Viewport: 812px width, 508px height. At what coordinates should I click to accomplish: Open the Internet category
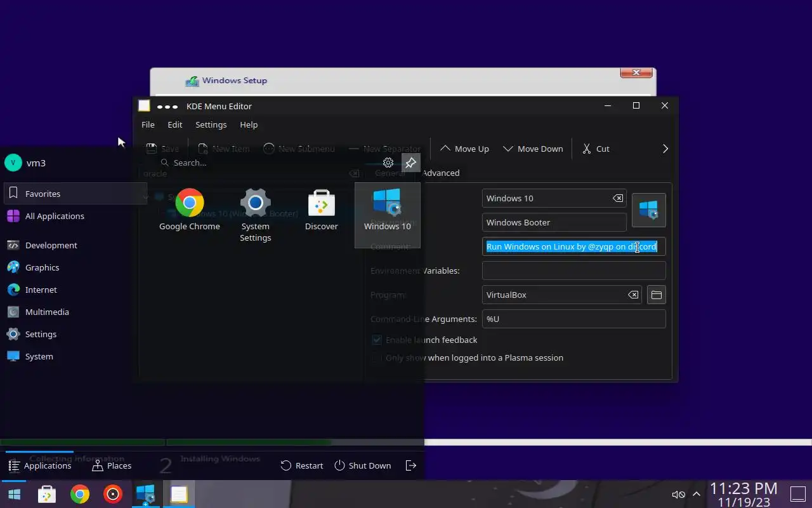coord(75,290)
